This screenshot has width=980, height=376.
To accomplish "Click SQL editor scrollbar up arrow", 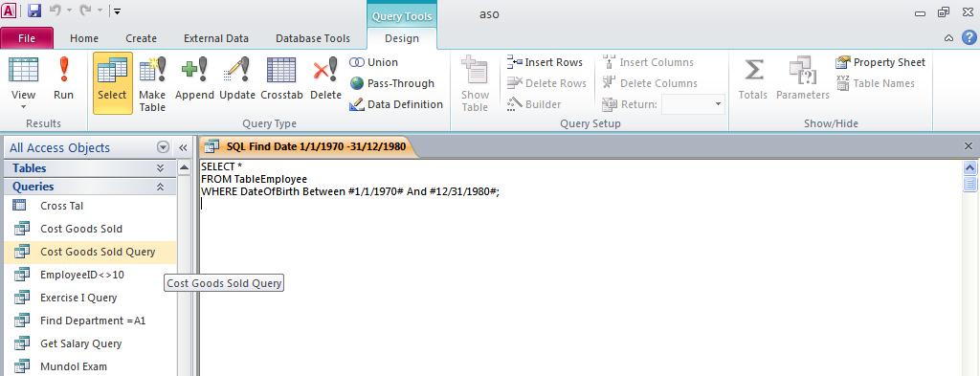I will tap(970, 167).
